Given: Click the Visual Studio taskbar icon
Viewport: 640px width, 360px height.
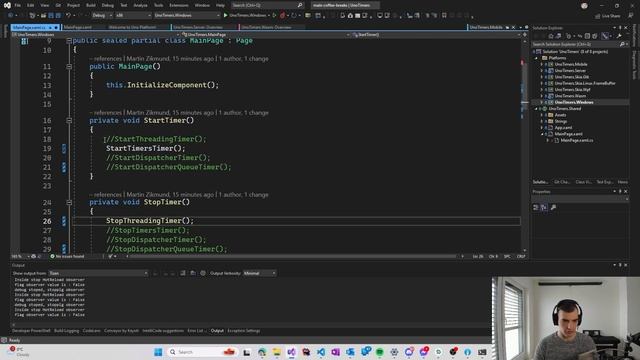Looking at the screenshot, I should [x=291, y=352].
